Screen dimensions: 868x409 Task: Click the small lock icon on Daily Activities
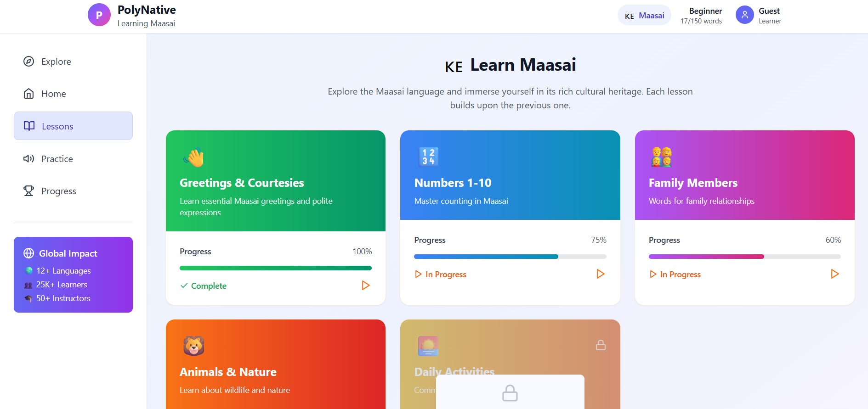601,345
